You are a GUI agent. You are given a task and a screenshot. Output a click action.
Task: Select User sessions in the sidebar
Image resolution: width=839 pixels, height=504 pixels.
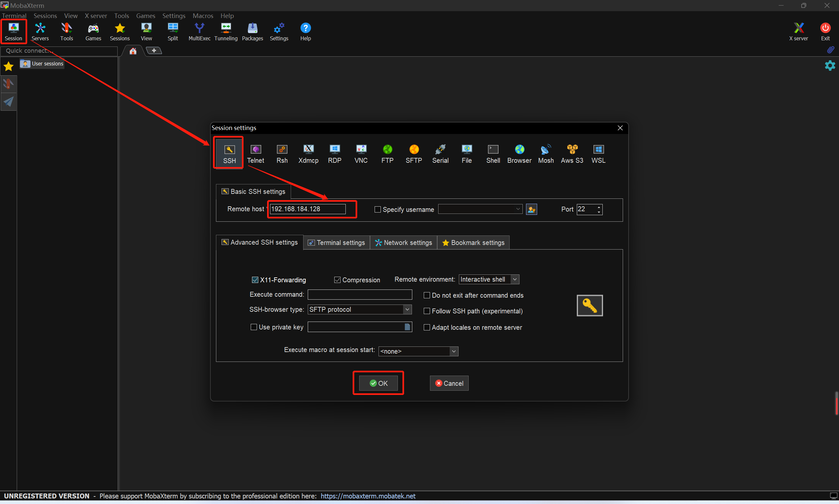tap(42, 64)
